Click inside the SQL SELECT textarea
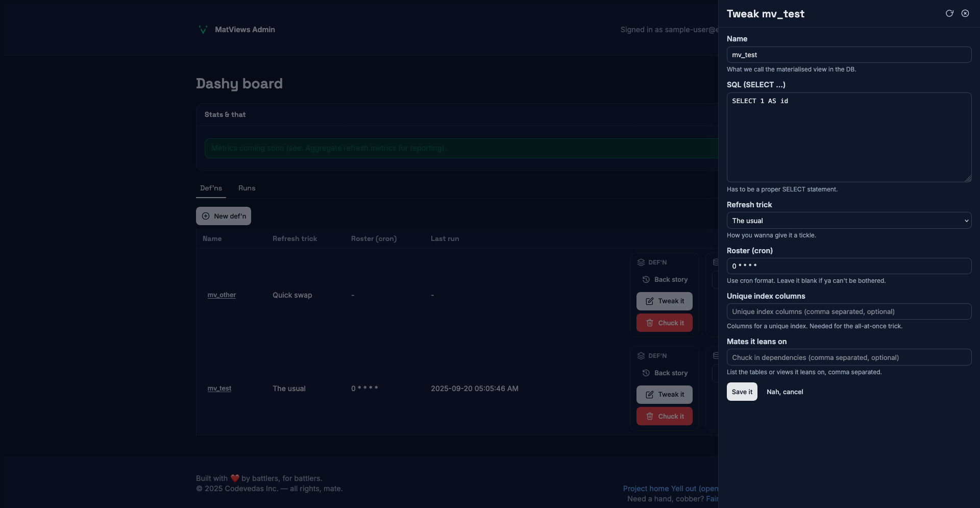Image resolution: width=980 pixels, height=508 pixels. point(848,138)
